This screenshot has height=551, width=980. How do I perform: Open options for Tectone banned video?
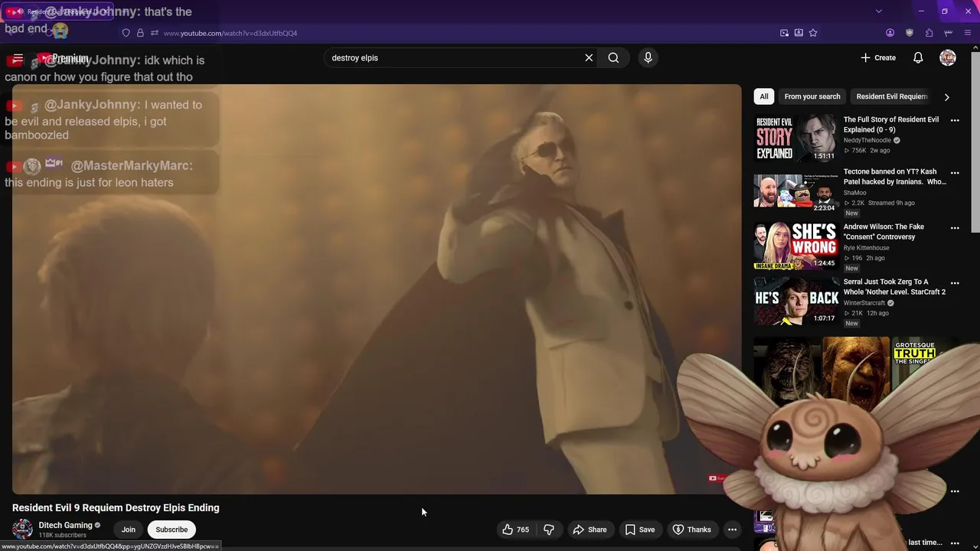point(955,173)
